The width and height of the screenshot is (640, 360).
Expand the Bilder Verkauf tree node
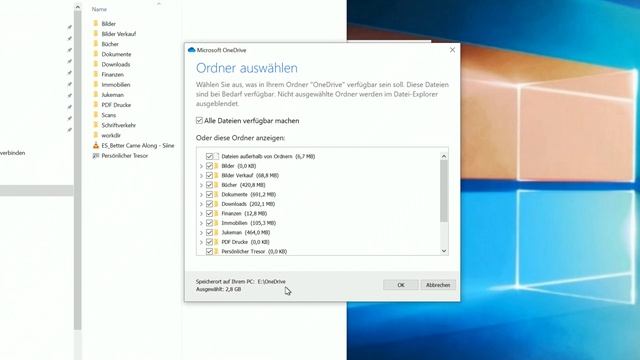click(201, 176)
